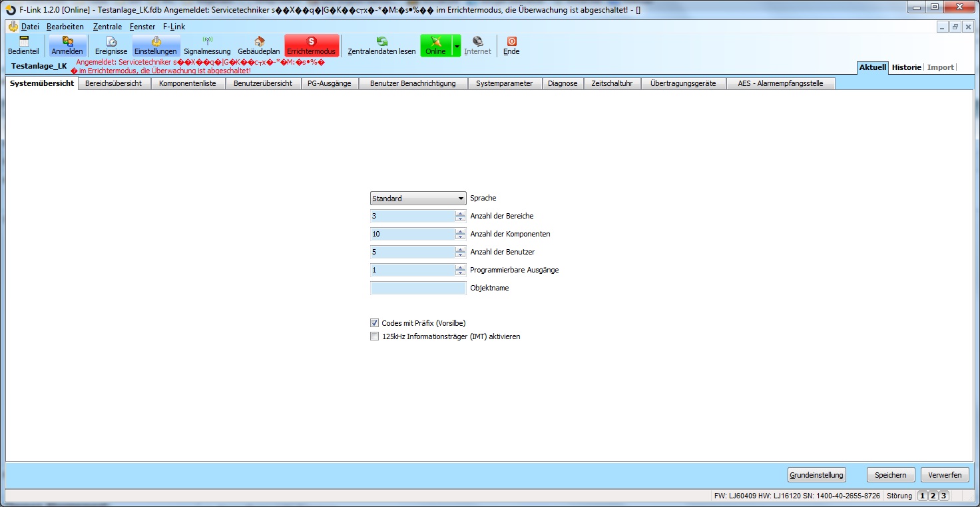980x507 pixels.
Task: Open the Ereignisse event log
Action: tap(111, 45)
